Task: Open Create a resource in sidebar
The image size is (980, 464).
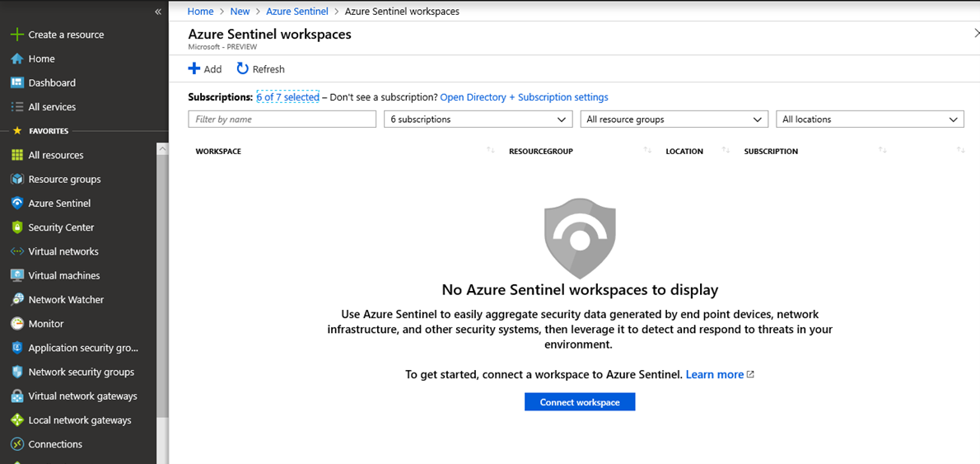Action: click(x=66, y=35)
